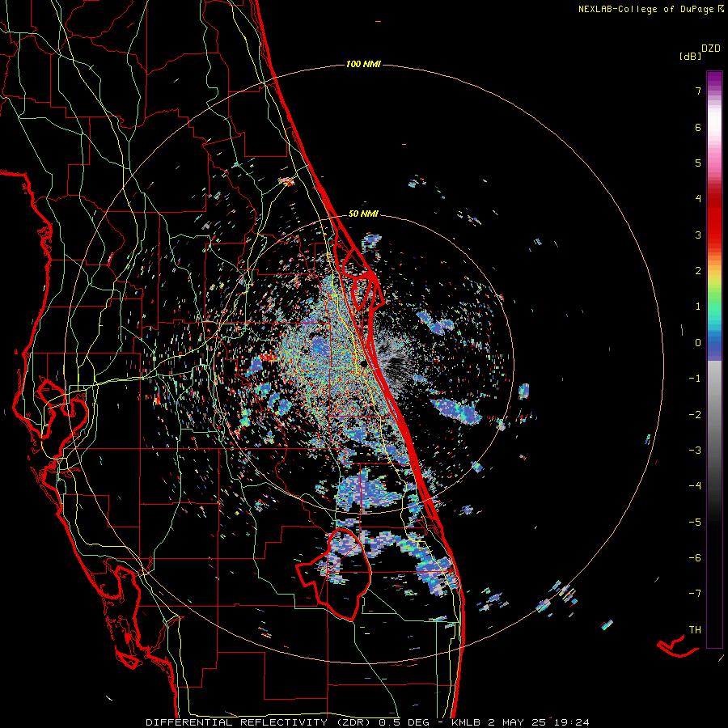
Task: Click the 4 value on the color scale
Action: point(698,199)
